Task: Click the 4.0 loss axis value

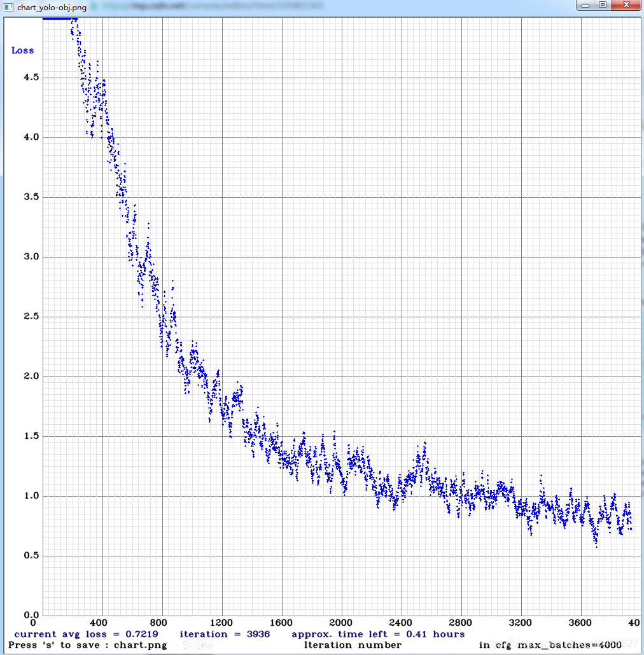Action: point(31,137)
